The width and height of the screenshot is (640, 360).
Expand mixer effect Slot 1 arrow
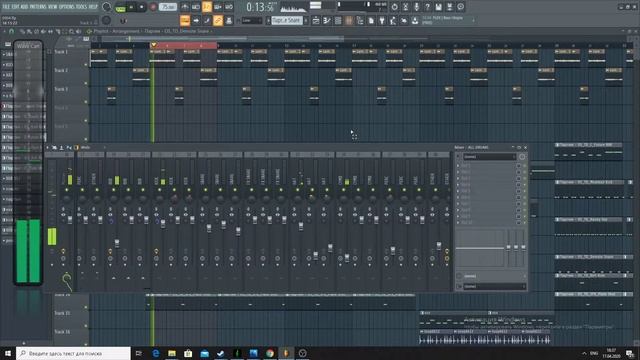point(458,166)
